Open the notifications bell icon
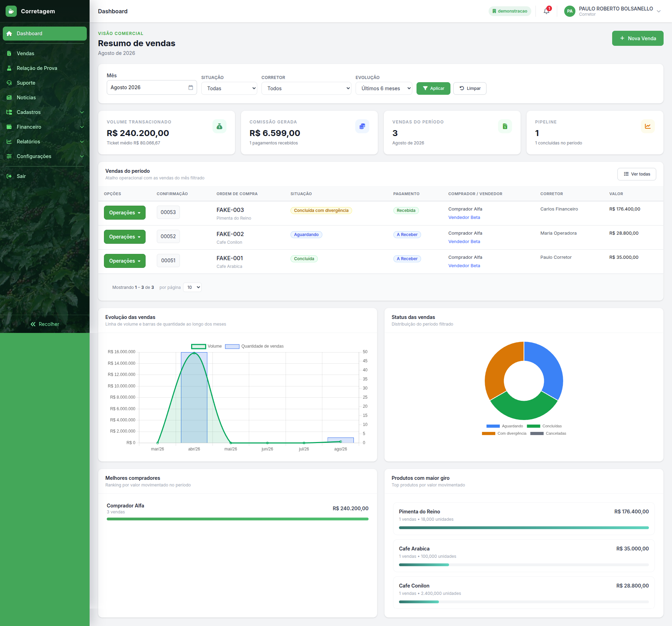The image size is (672, 626). (x=546, y=11)
